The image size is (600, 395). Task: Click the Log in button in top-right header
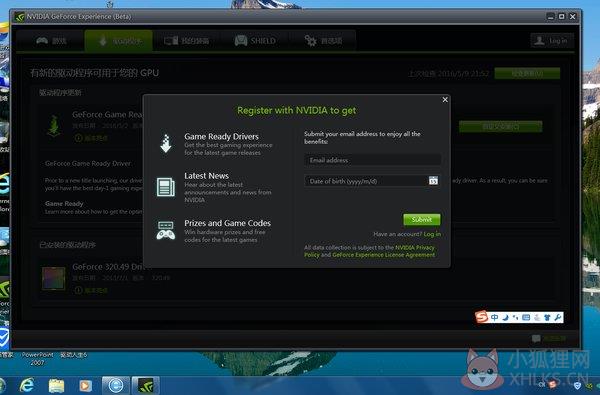coord(552,41)
